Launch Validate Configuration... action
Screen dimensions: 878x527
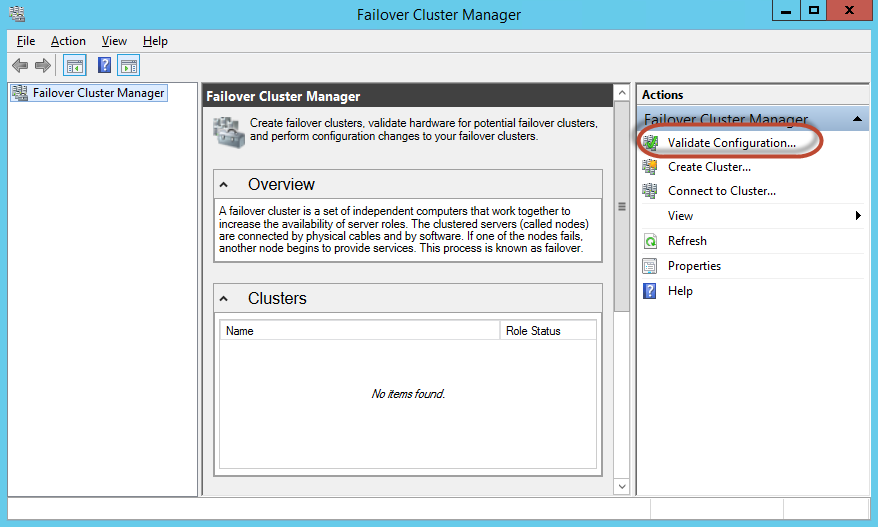pos(731,143)
